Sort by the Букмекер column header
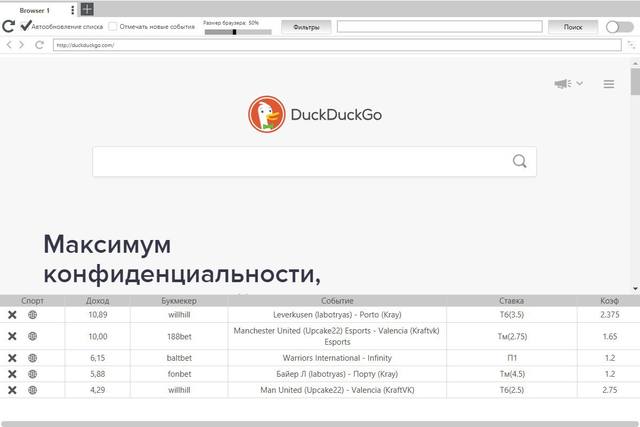Viewport: 640px width, 427px height. click(179, 300)
